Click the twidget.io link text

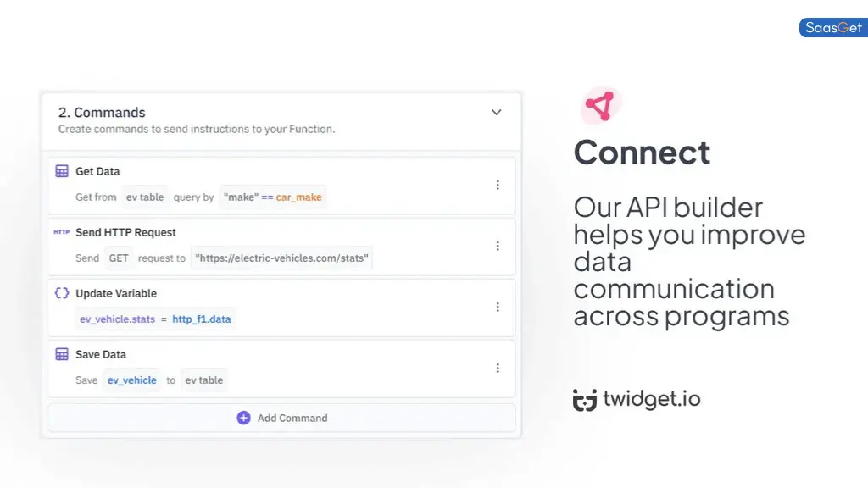click(x=653, y=399)
